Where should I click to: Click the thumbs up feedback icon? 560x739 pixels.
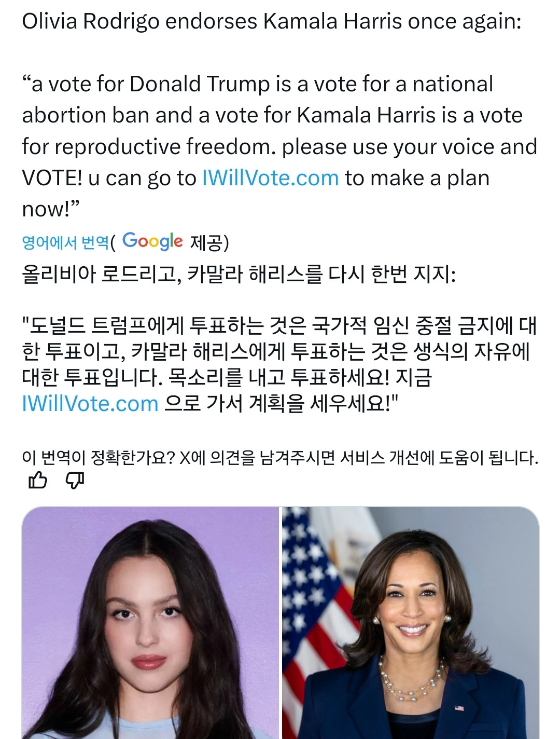tap(37, 481)
